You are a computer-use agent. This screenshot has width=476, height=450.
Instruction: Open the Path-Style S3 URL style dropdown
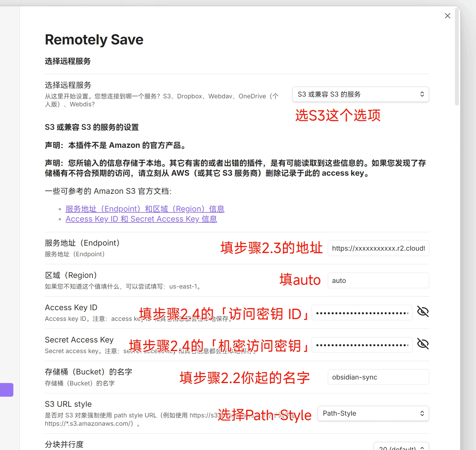pyautogui.click(x=373, y=413)
